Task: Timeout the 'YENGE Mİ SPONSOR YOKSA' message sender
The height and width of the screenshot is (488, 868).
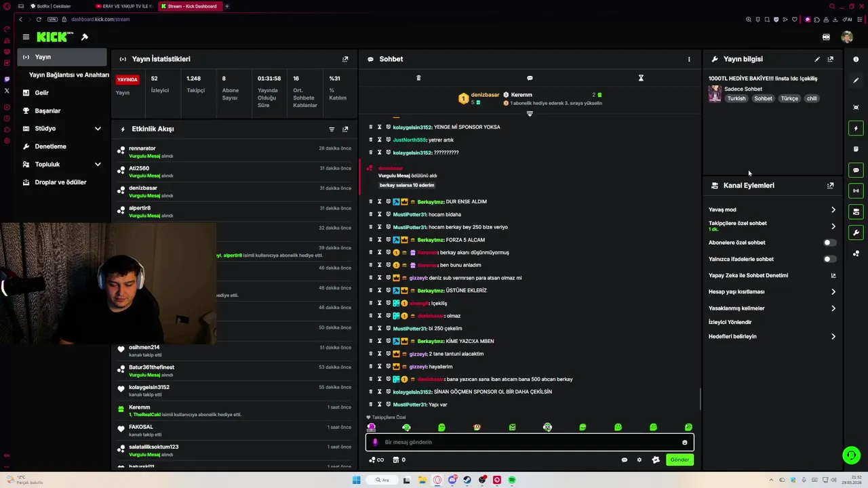Action: 379,127
